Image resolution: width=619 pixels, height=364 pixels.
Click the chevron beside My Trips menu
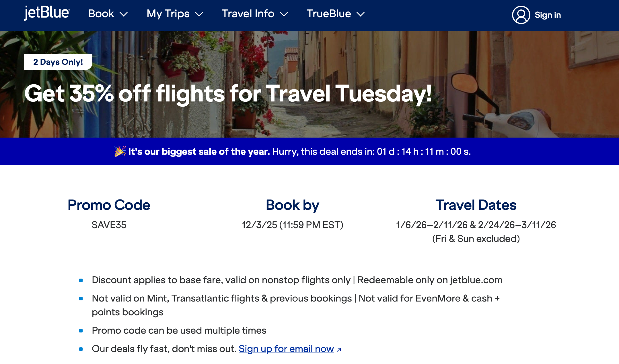pyautogui.click(x=200, y=14)
